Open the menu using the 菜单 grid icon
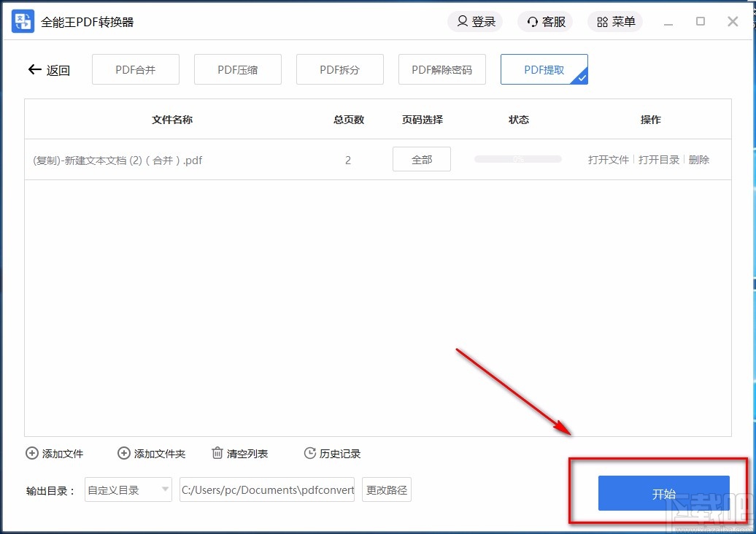The image size is (756, 534). point(603,21)
